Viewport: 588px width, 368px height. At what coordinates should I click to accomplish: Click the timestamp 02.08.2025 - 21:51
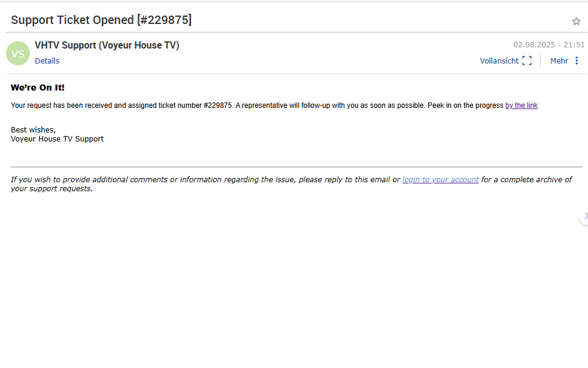[548, 45]
